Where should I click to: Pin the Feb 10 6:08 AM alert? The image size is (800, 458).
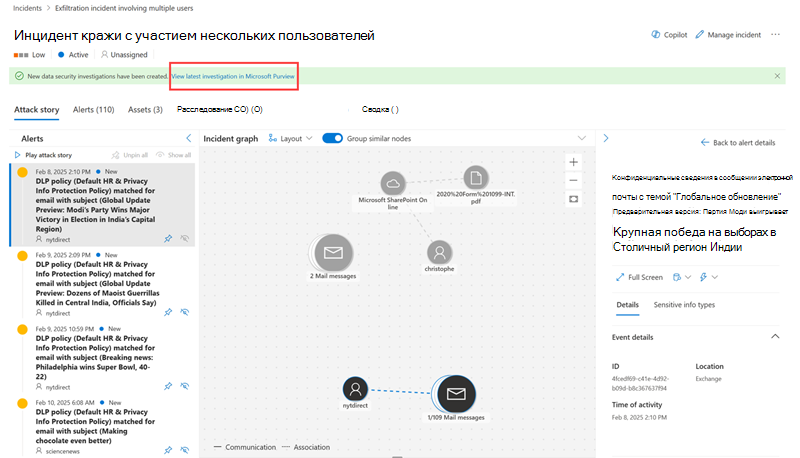(x=168, y=450)
